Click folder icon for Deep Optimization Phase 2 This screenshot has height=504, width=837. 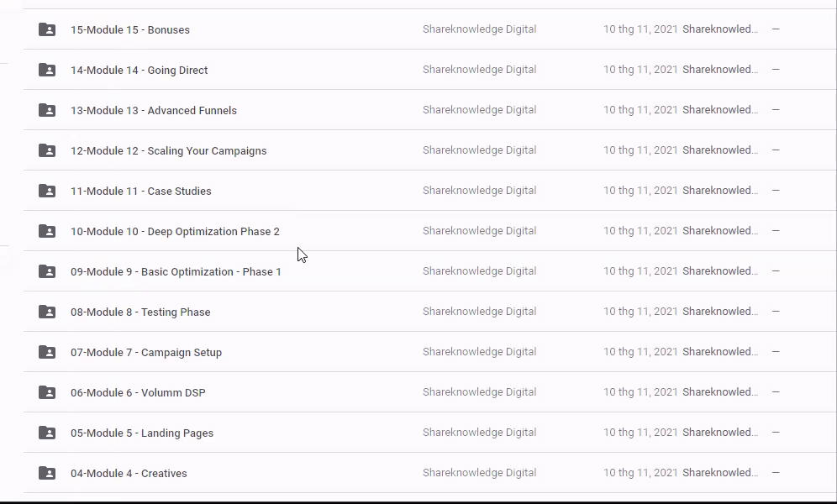47,231
